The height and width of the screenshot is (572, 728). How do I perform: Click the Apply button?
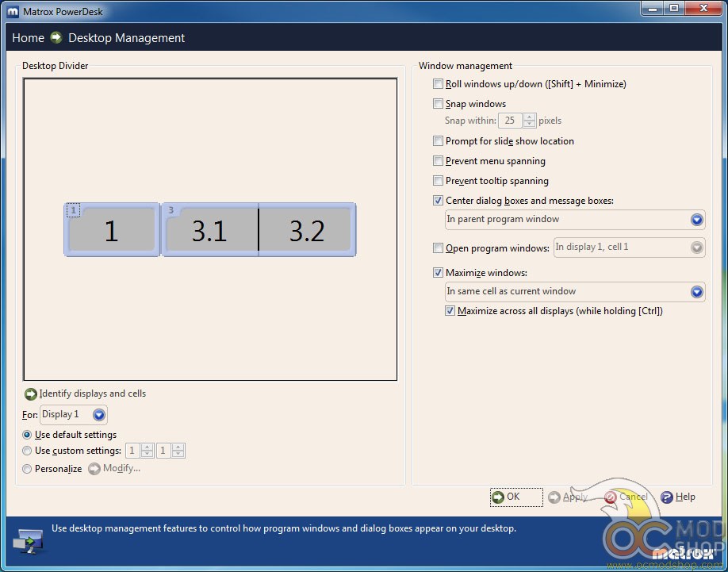567,497
